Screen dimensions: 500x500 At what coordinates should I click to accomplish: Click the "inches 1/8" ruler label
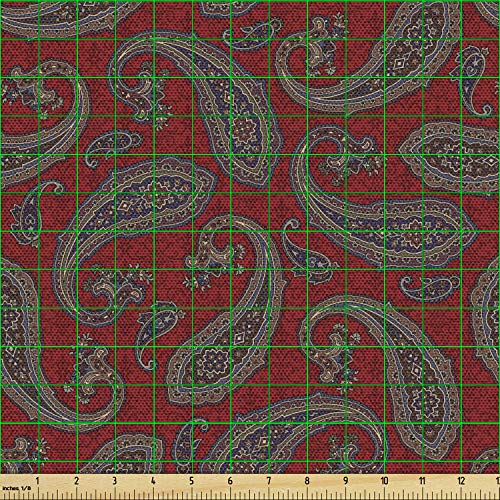[16, 488]
